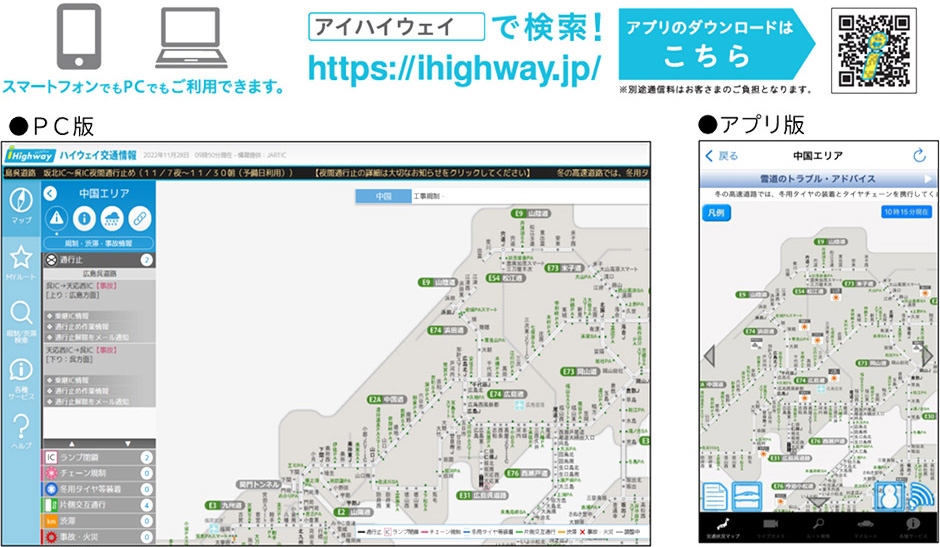
Task: Click the E74 浜田道 label on PC map
Action: pos(447,330)
